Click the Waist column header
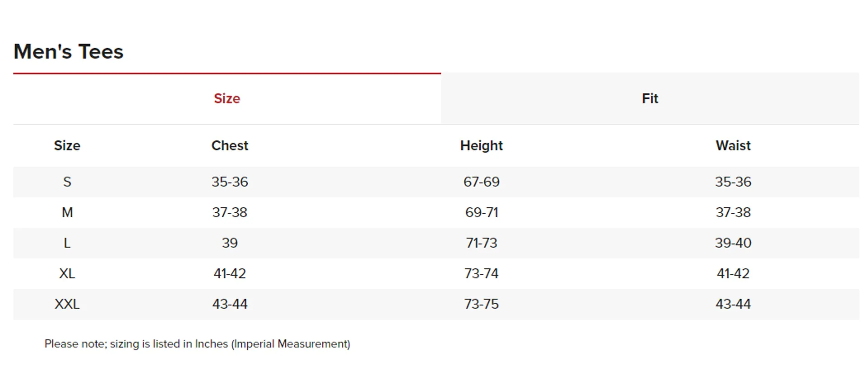This screenshot has width=868, height=374. pyautogui.click(x=733, y=145)
